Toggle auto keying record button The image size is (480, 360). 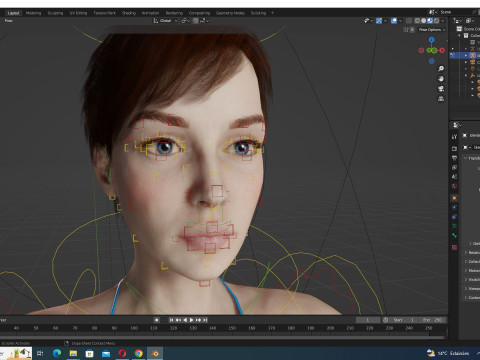[x=156, y=320]
